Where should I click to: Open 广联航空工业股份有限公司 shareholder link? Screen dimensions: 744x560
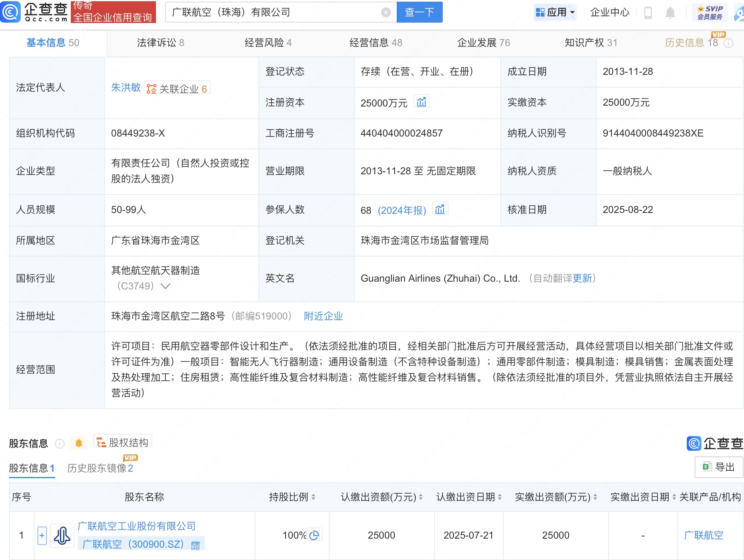point(137,526)
